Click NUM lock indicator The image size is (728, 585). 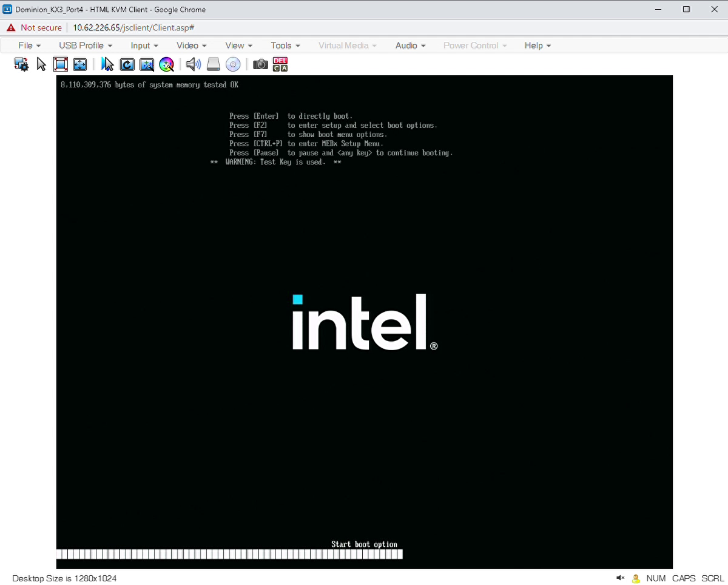656,578
